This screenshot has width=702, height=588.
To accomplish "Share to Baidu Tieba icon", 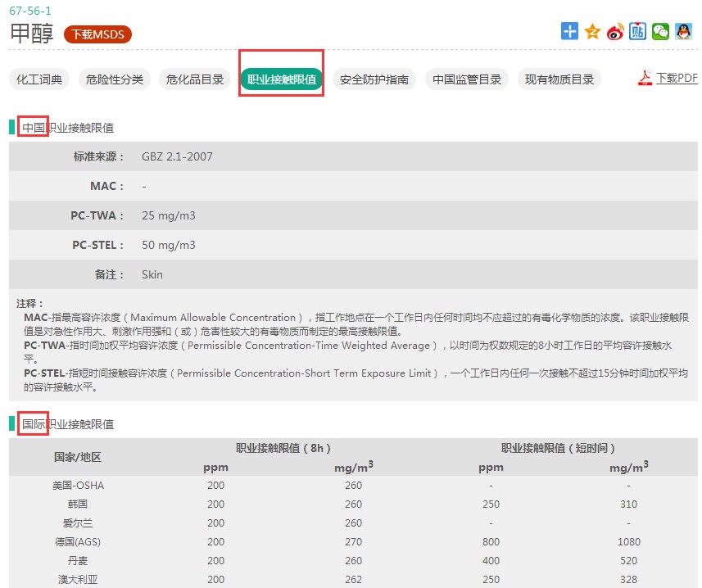I will (638, 31).
